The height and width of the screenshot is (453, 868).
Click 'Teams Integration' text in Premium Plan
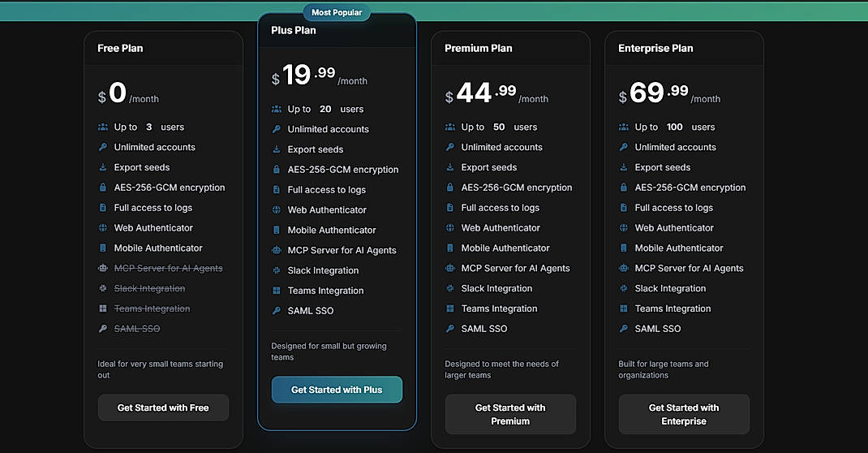click(x=500, y=308)
